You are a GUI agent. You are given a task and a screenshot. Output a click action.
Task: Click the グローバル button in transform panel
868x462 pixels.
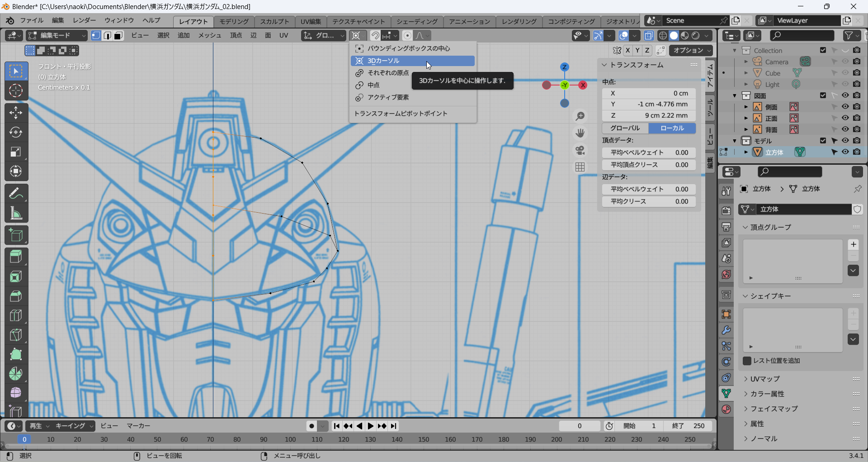pyautogui.click(x=625, y=128)
